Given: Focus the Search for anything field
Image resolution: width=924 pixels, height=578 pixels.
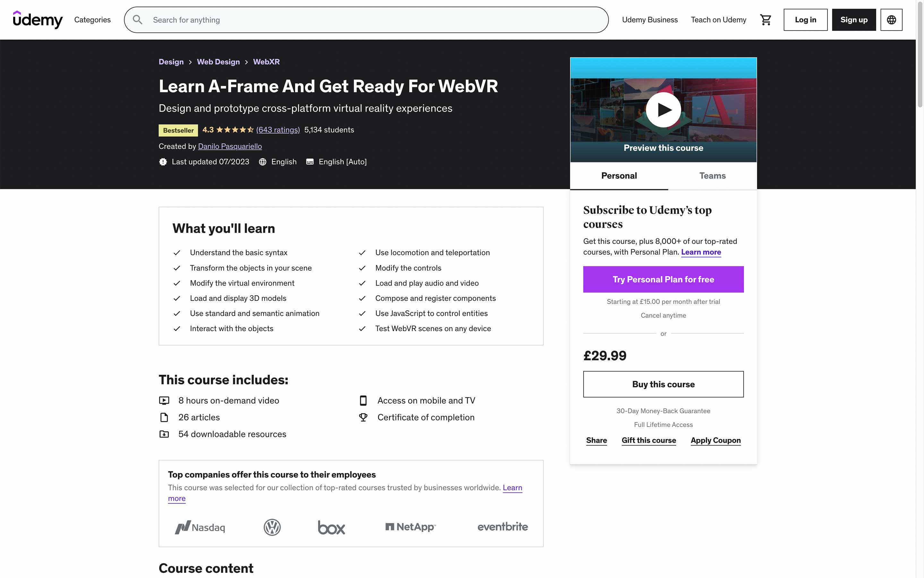Looking at the screenshot, I should [366, 20].
